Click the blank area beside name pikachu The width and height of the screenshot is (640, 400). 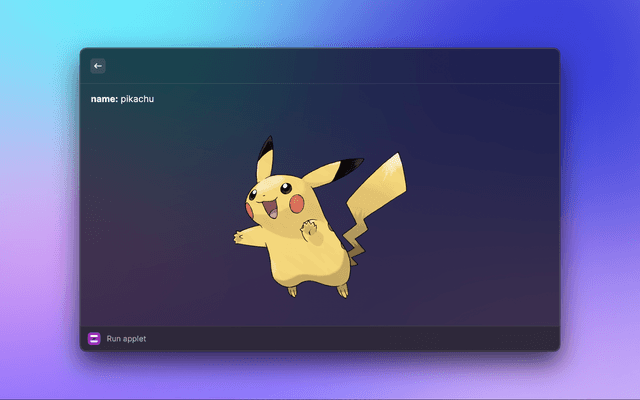[350, 99]
